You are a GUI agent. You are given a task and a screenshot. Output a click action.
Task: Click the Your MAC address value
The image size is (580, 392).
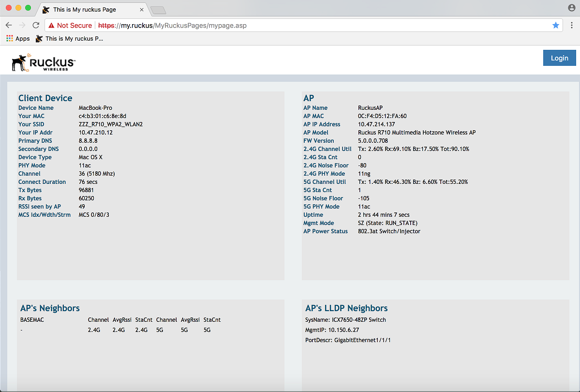(102, 116)
